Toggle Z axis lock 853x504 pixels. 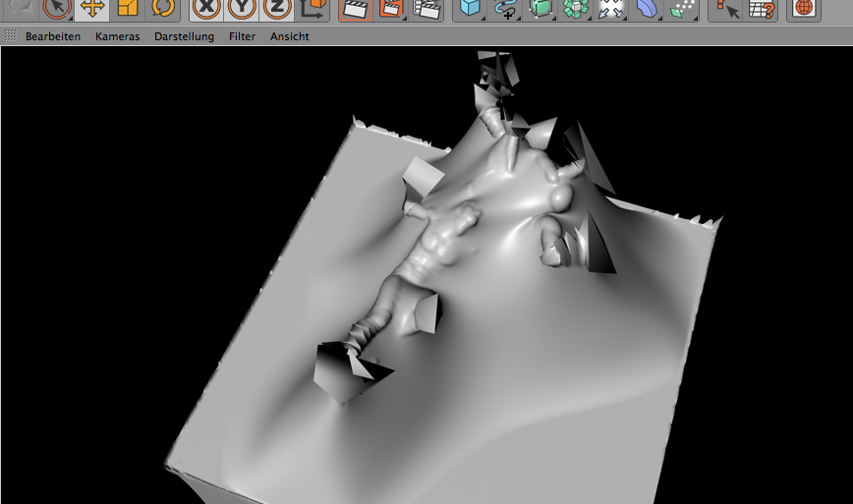(277, 8)
